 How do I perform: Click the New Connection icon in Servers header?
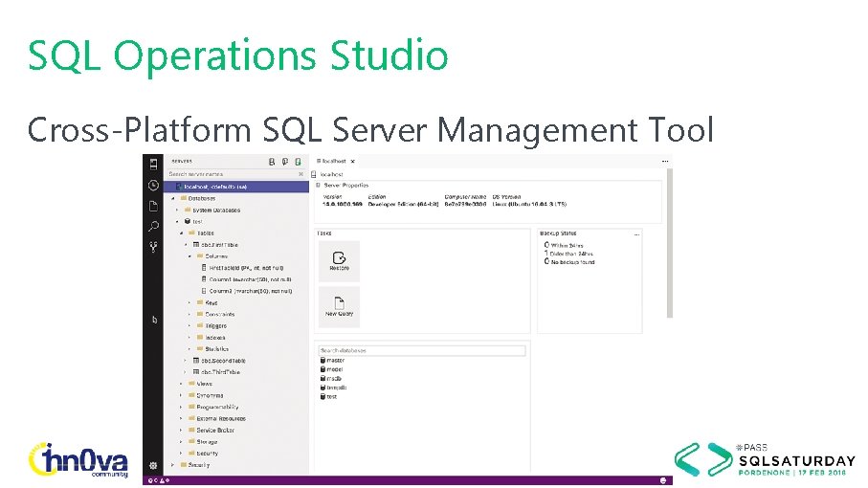coord(272,162)
